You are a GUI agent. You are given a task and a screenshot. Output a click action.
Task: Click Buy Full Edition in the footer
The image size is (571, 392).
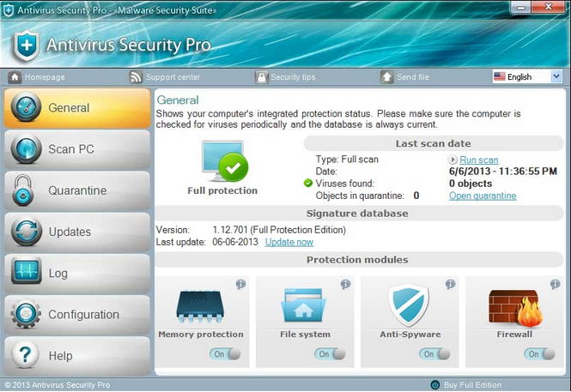coord(472,385)
